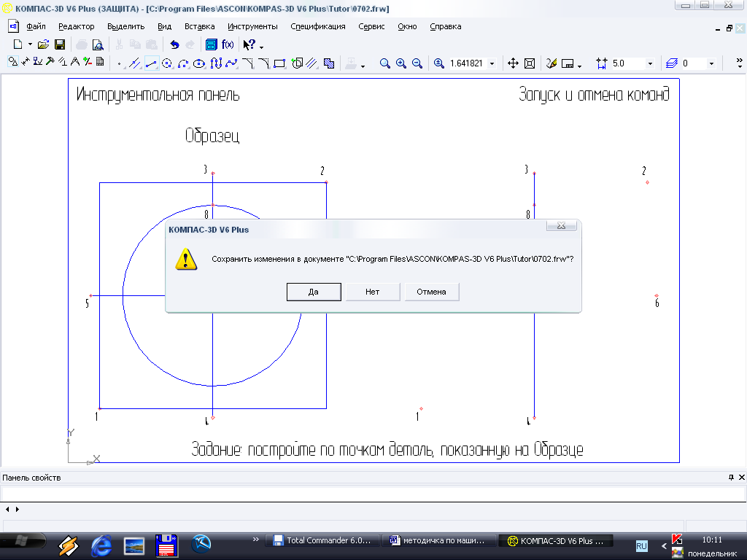Click Отмена in the save dialog
This screenshot has width=747, height=560.
pyautogui.click(x=432, y=292)
